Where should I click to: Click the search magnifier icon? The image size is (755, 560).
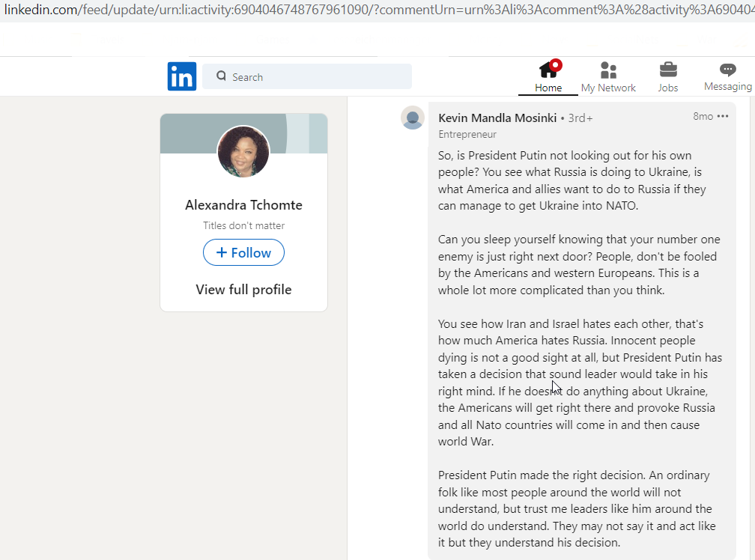221,76
